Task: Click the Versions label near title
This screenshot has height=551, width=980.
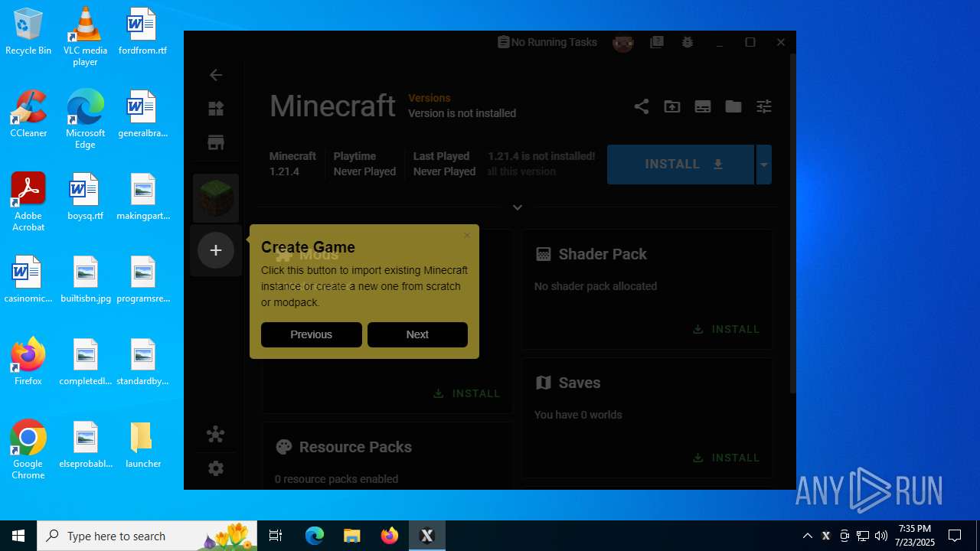Action: 429,98
